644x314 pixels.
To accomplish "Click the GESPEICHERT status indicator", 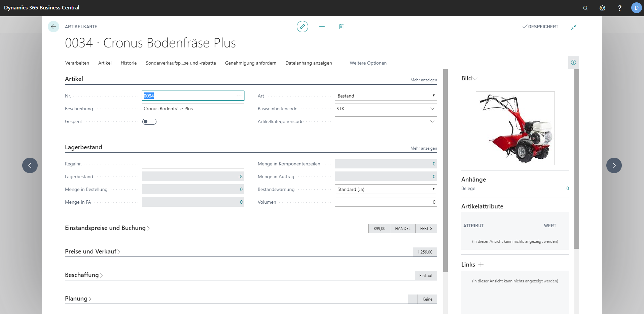I will 540,27.
